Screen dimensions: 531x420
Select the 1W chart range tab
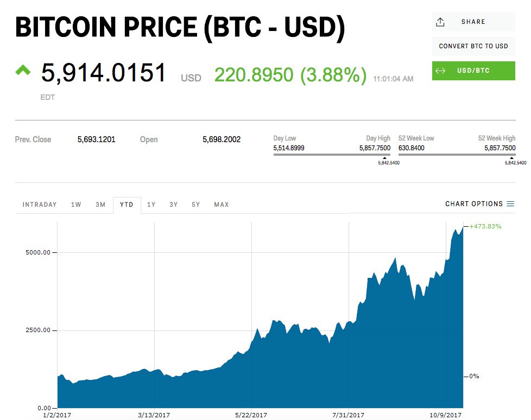click(x=76, y=205)
